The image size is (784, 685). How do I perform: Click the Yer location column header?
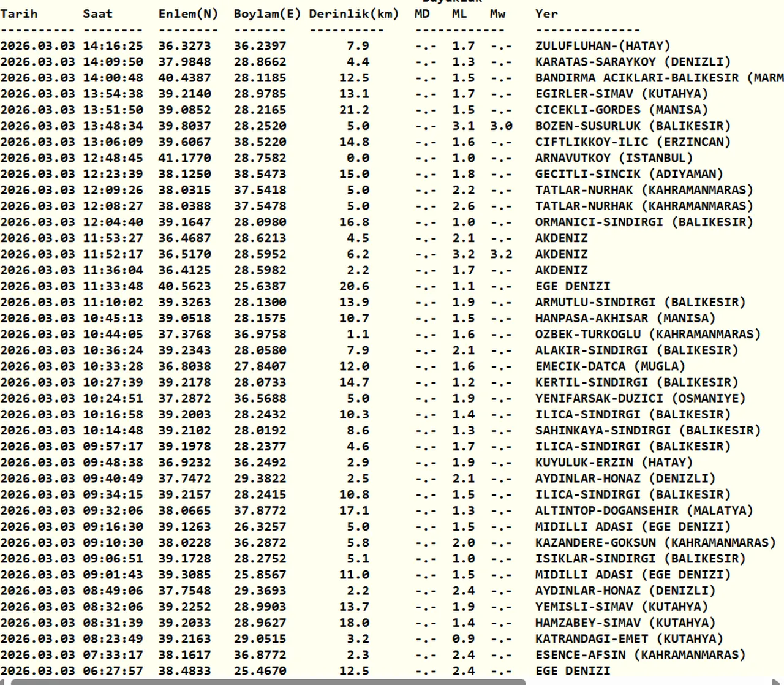pyautogui.click(x=546, y=13)
